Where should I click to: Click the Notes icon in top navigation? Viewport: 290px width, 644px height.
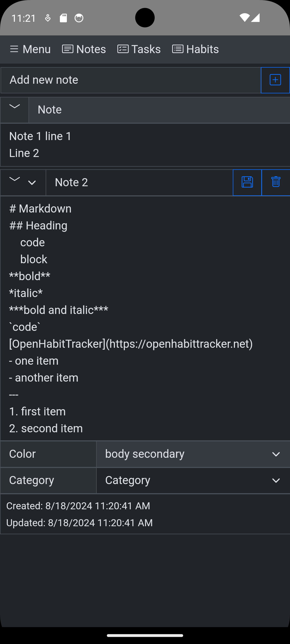click(68, 49)
